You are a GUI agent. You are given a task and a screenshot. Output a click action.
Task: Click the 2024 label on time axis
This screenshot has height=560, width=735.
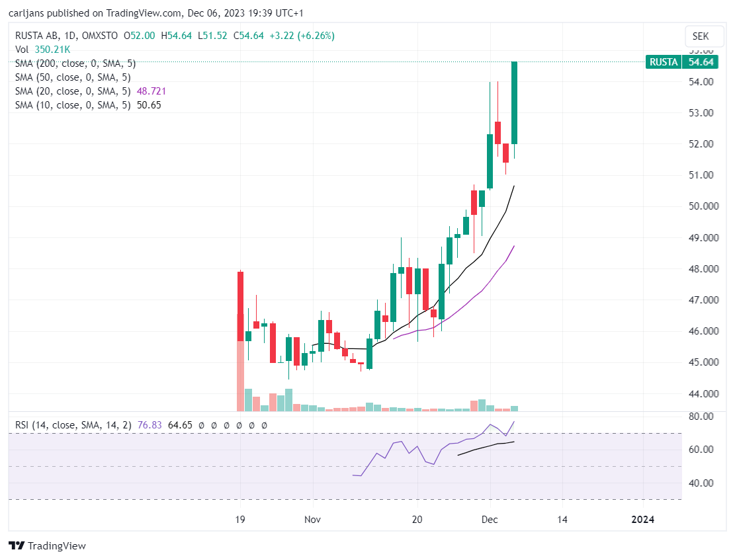(642, 519)
